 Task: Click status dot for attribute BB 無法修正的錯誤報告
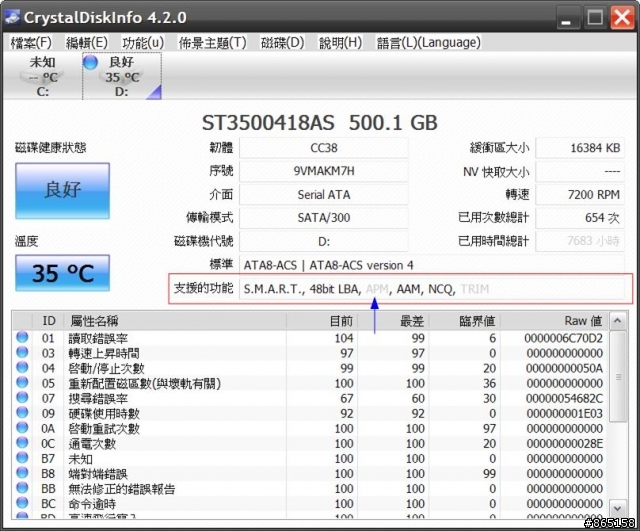(x=22, y=488)
